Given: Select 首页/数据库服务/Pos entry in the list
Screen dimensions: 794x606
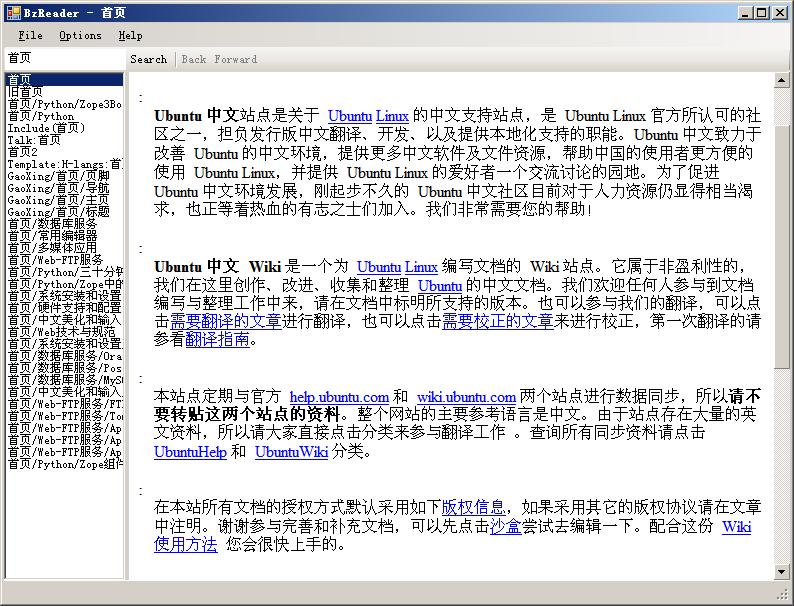Looking at the screenshot, I should [64, 368].
